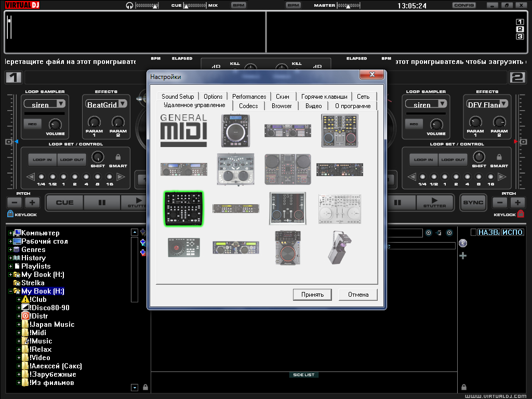
Task: Click the add-file icon beside search field
Action: click(438, 233)
